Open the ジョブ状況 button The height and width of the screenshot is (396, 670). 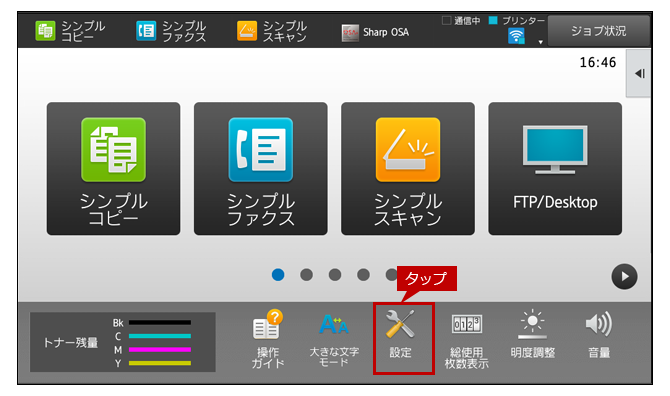[x=598, y=31]
